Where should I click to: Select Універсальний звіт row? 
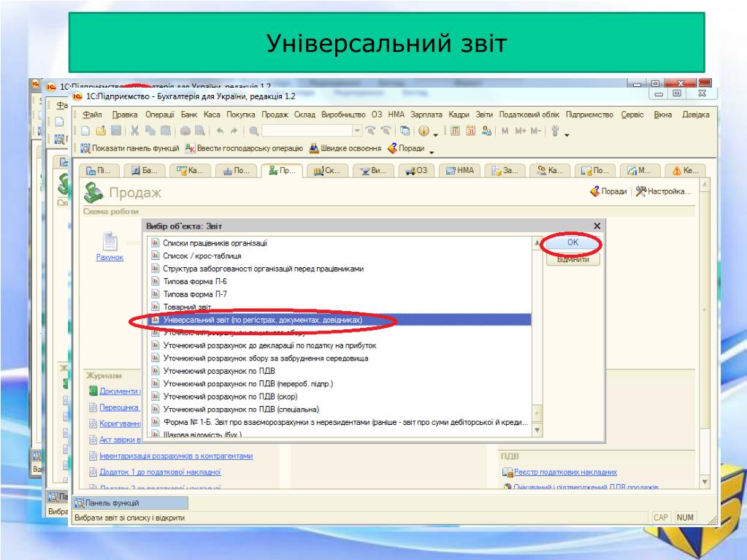340,320
